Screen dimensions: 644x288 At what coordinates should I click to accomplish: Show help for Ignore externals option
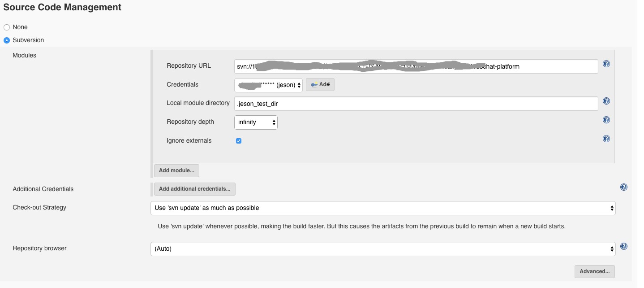pyautogui.click(x=606, y=139)
